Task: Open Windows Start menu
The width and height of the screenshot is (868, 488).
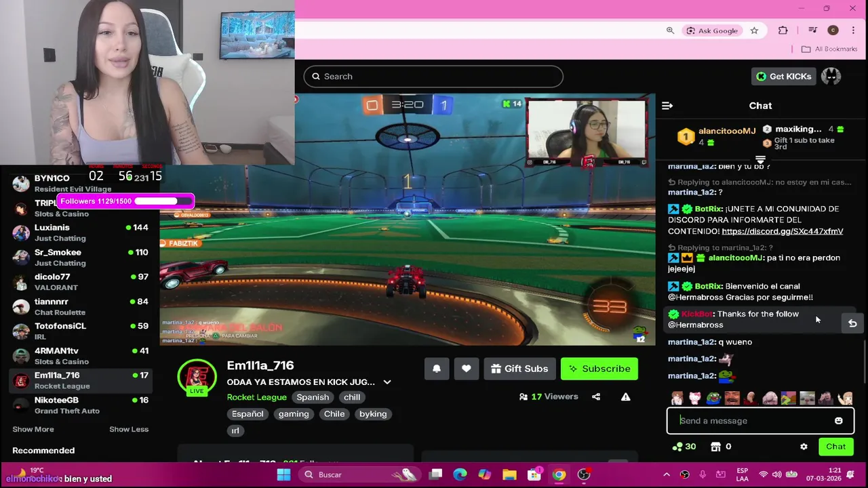Action: pos(283,474)
